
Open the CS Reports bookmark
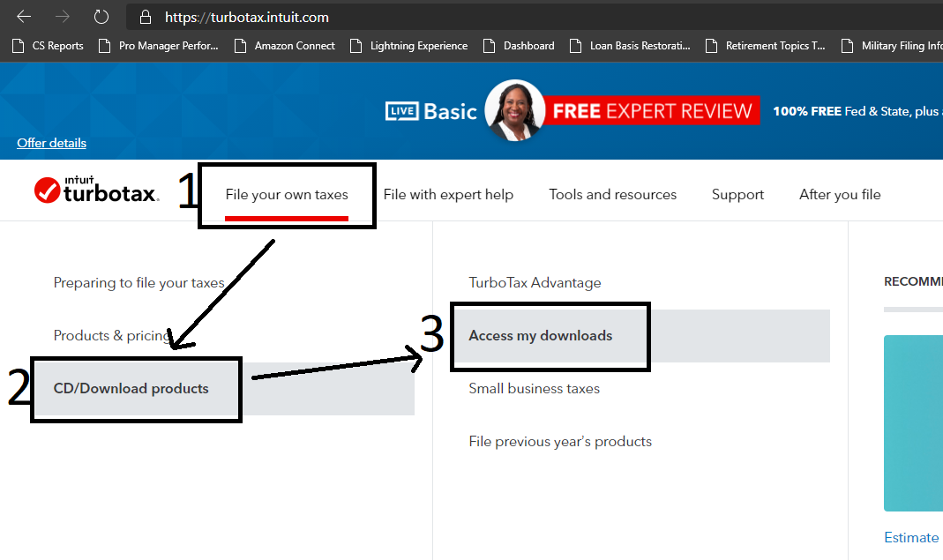49,46
